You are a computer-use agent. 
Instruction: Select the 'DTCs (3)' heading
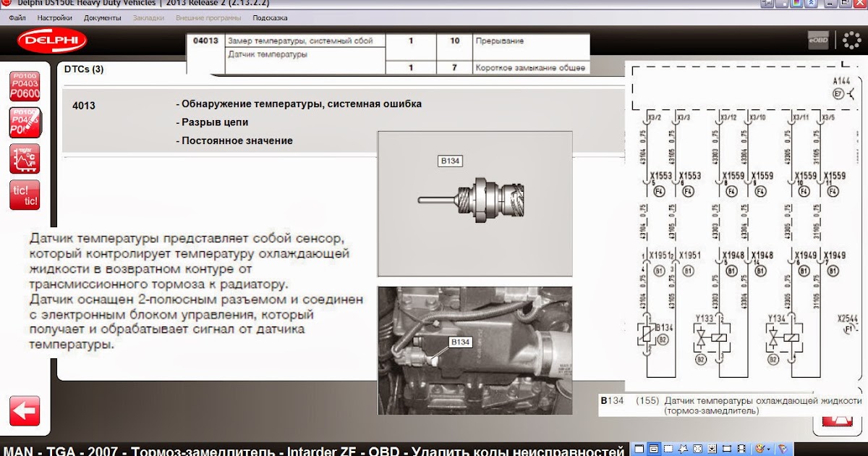[84, 69]
